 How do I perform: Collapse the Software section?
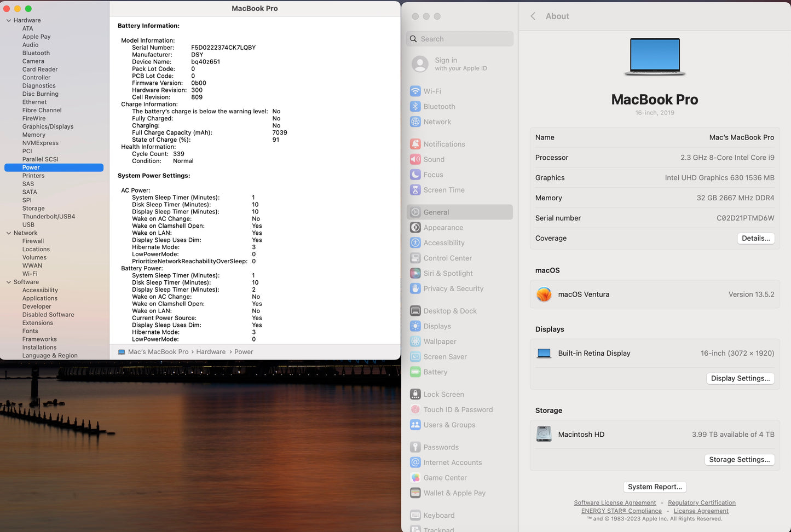9,282
